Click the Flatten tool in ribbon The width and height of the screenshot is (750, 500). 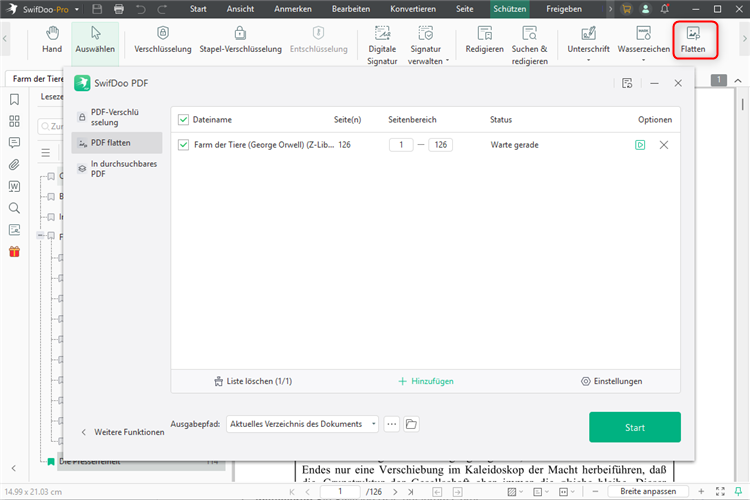point(692,41)
